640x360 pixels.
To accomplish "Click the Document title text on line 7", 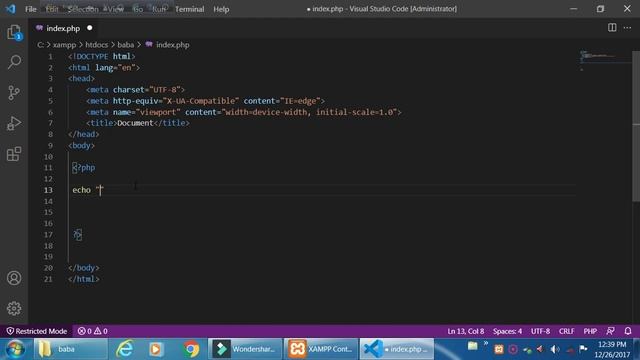I will pyautogui.click(x=135, y=123).
